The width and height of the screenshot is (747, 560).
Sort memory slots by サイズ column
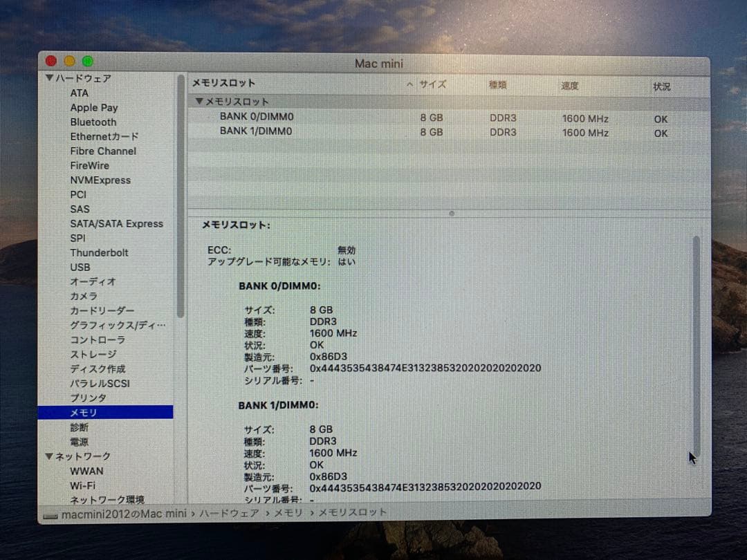tap(433, 84)
